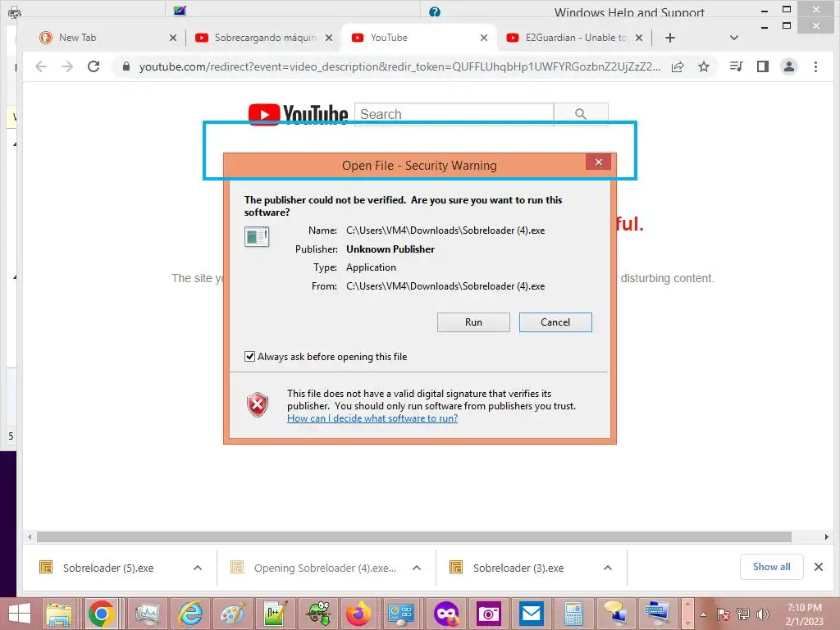Screen dimensions: 840x630
Task: Click Run in the security warning
Action: [473, 322]
